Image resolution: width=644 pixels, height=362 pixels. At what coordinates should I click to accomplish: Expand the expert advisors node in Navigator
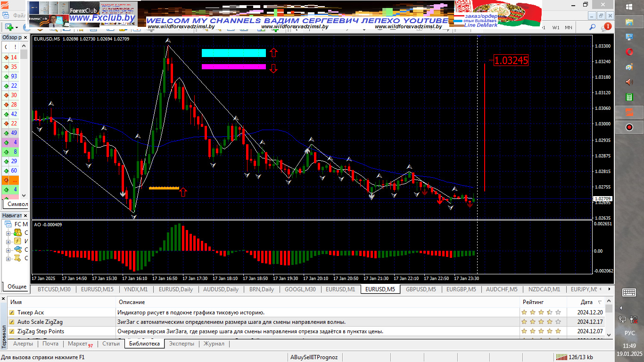pos(8,250)
